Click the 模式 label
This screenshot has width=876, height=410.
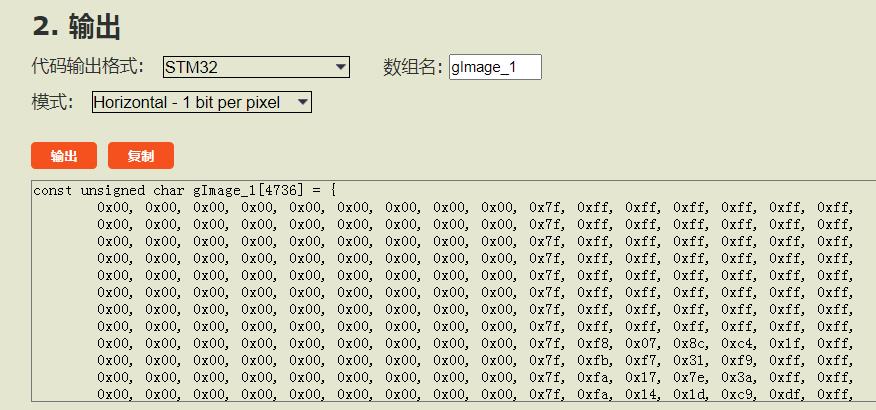(x=53, y=102)
